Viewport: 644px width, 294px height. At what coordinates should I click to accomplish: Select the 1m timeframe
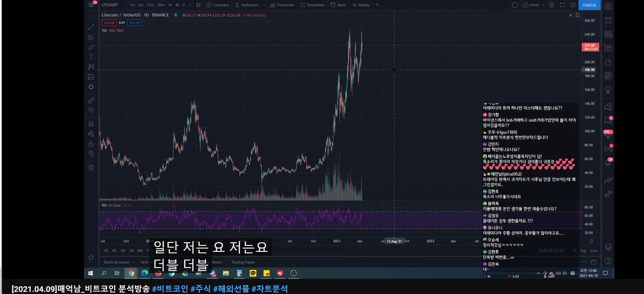(132, 5)
